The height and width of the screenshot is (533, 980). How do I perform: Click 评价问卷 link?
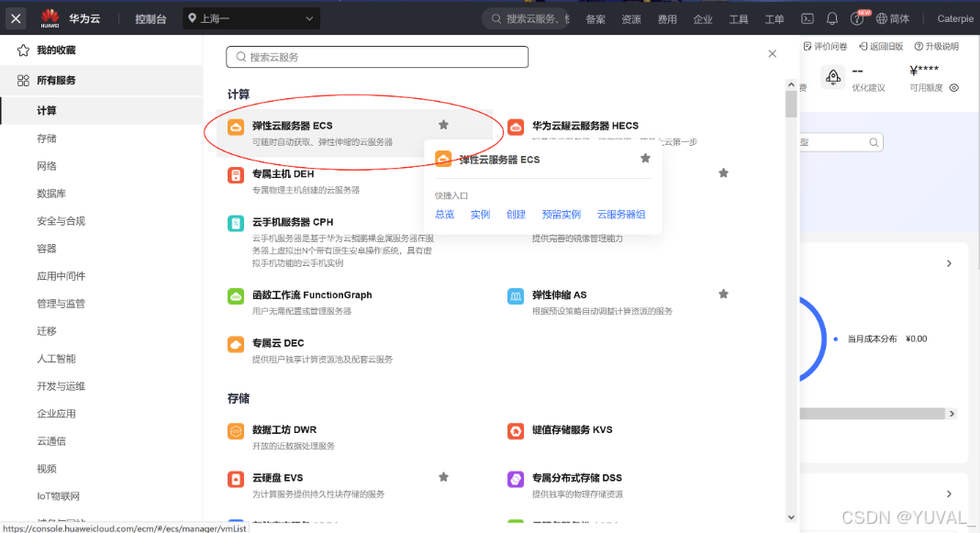[825, 46]
